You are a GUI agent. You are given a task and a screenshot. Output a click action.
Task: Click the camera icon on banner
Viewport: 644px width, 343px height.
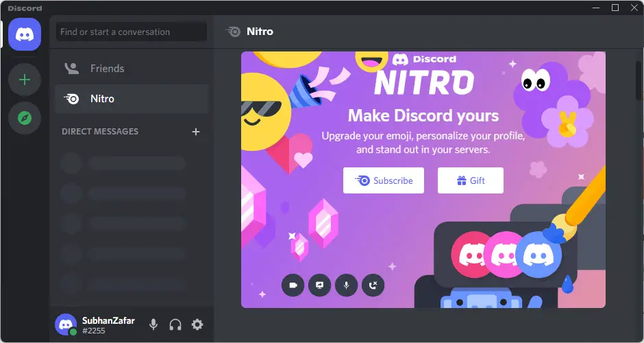pyautogui.click(x=293, y=285)
